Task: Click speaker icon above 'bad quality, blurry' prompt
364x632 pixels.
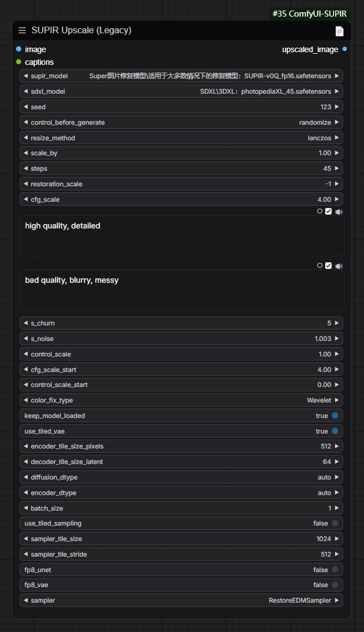Action: click(x=339, y=266)
